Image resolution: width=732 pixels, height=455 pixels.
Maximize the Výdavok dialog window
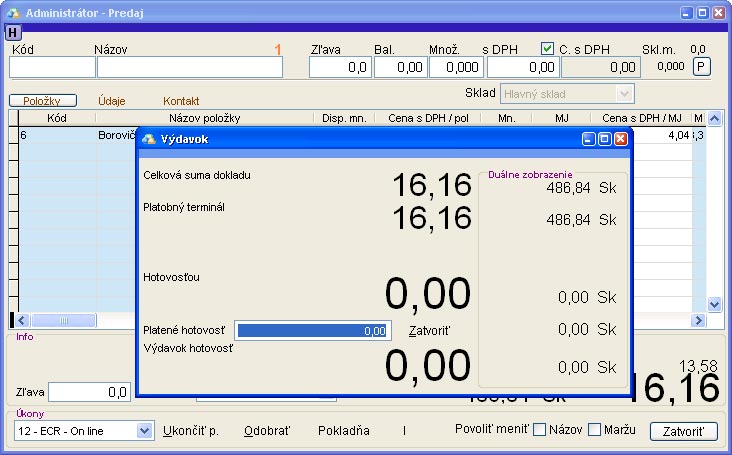point(605,139)
